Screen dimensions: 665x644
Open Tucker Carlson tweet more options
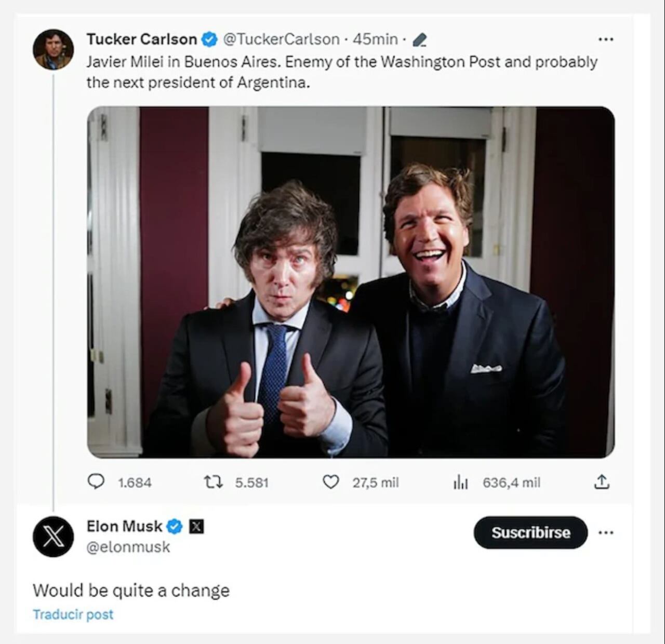pos(606,39)
